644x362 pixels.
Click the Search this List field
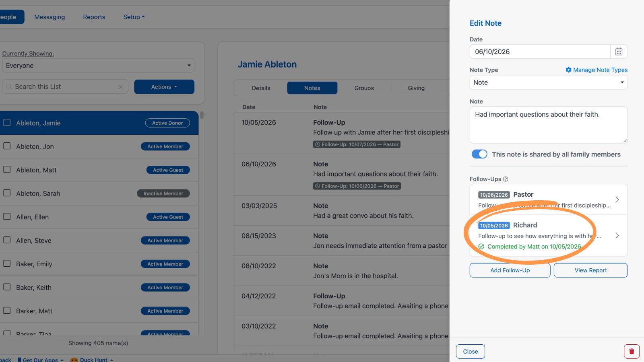click(65, 87)
